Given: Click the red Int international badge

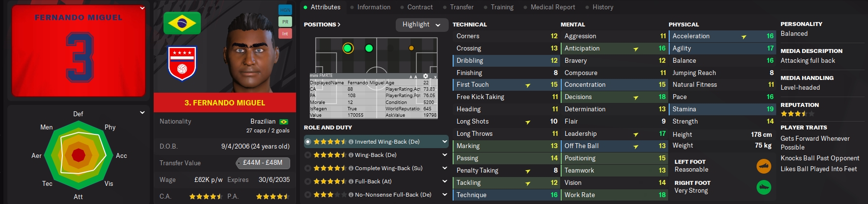Looking at the screenshot, I should (285, 33).
